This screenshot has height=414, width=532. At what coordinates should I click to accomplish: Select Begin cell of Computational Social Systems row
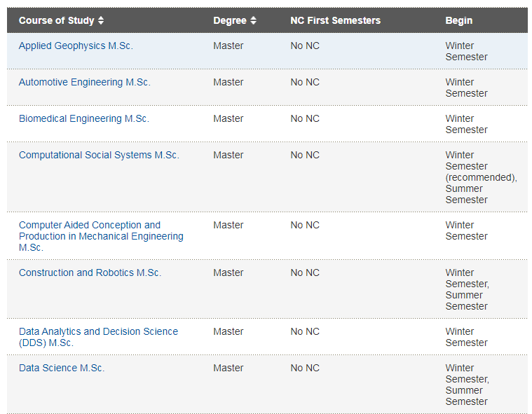481,177
